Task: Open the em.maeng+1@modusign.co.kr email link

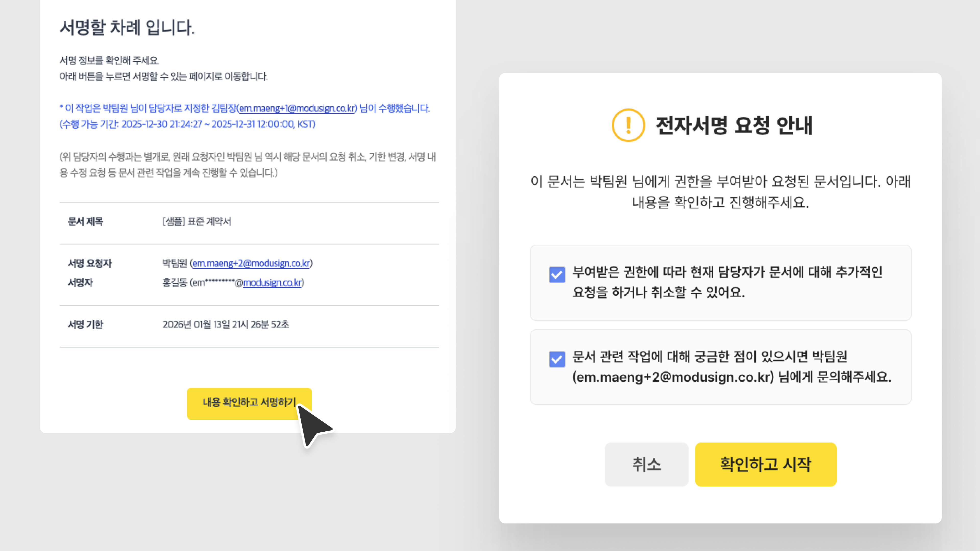Action: 297,108
